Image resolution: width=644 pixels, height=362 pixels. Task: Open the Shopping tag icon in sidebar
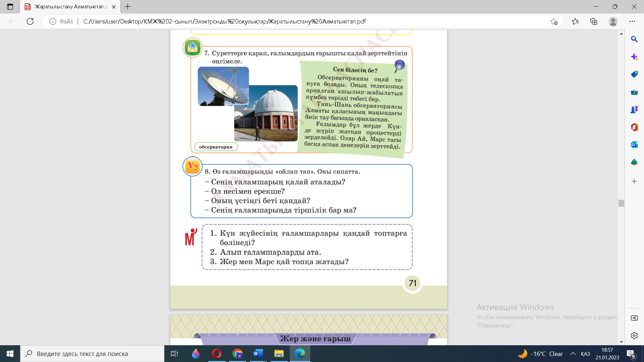[634, 74]
